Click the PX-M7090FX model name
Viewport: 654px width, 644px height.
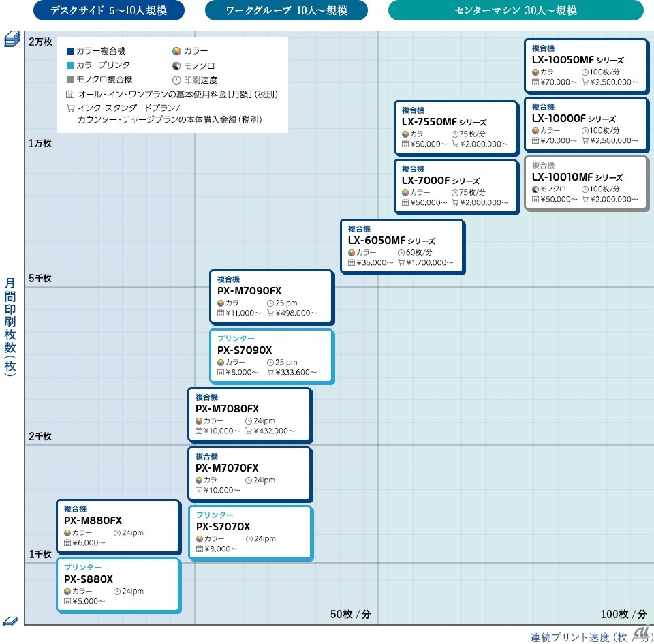point(249,291)
